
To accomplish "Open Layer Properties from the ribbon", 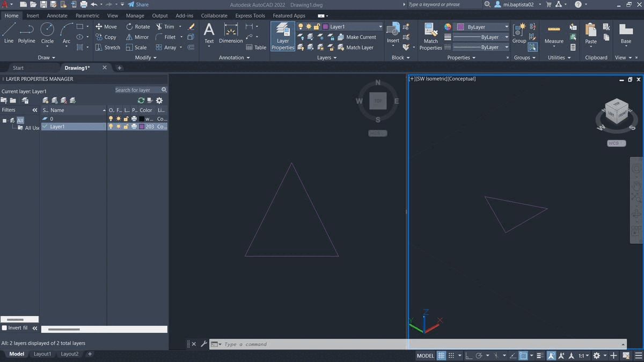I will pos(283,36).
